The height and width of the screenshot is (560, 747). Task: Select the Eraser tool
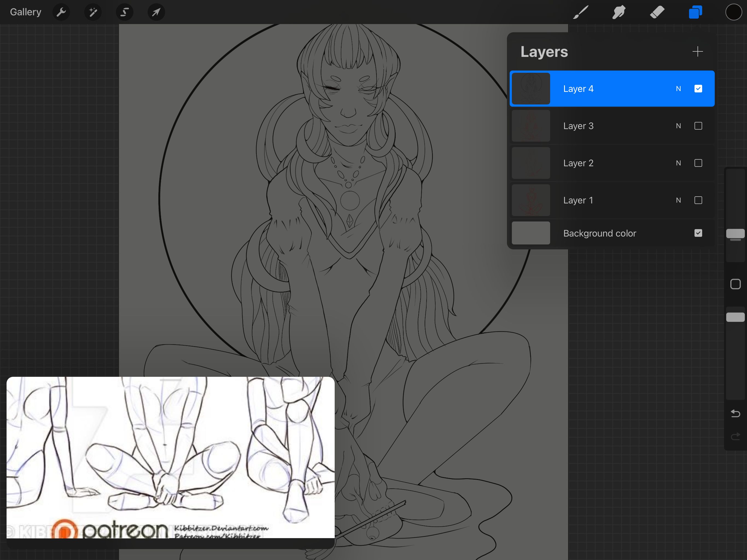click(657, 12)
